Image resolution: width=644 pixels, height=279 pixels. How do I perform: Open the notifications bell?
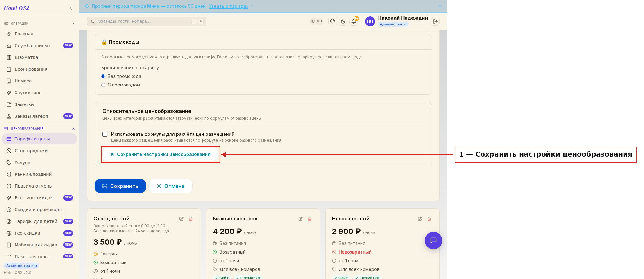click(354, 21)
